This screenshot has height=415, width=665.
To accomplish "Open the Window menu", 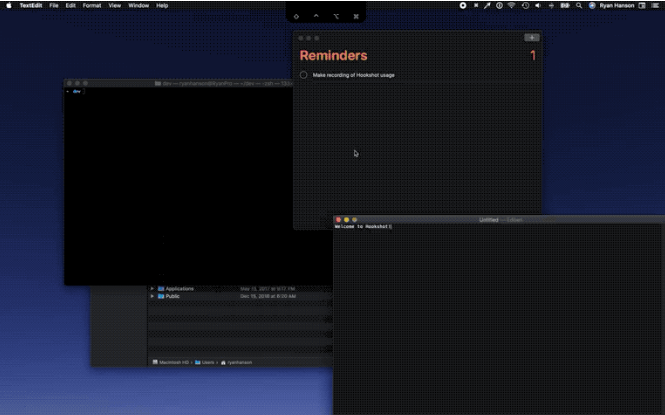I will tap(138, 6).
